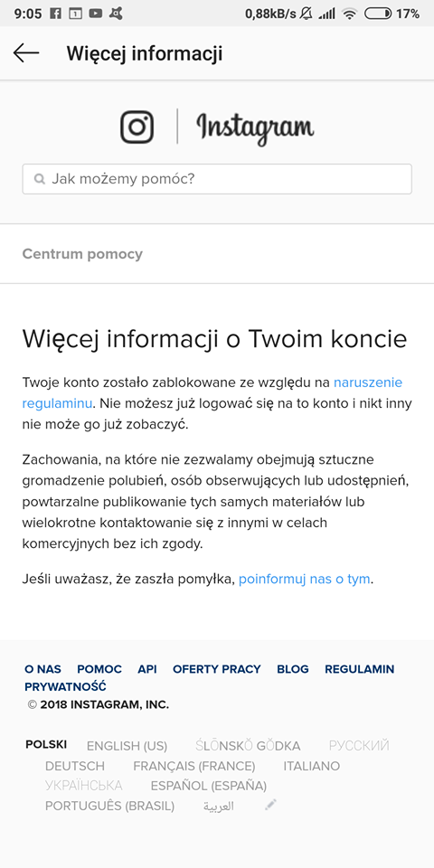Tap the cellular signal bars icon
434x868 pixels.
pyautogui.click(x=328, y=14)
